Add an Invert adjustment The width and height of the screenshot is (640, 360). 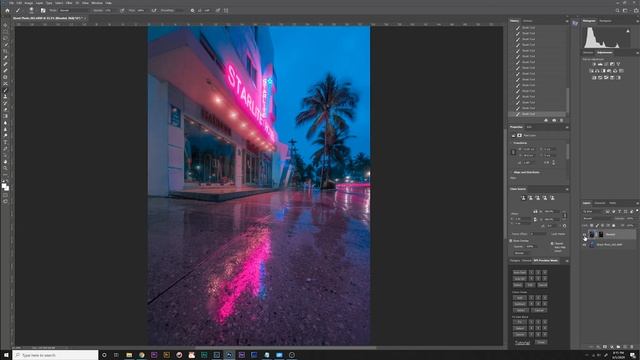594,78
